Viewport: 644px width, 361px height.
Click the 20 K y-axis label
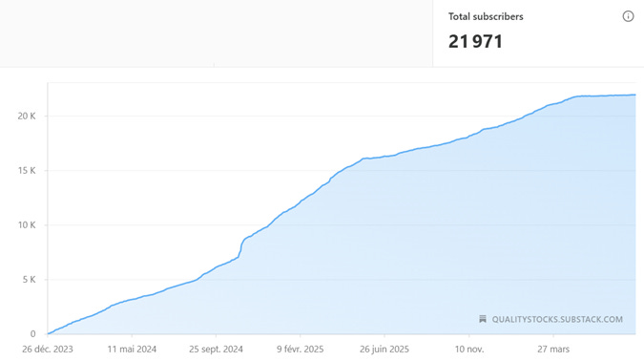click(x=27, y=116)
